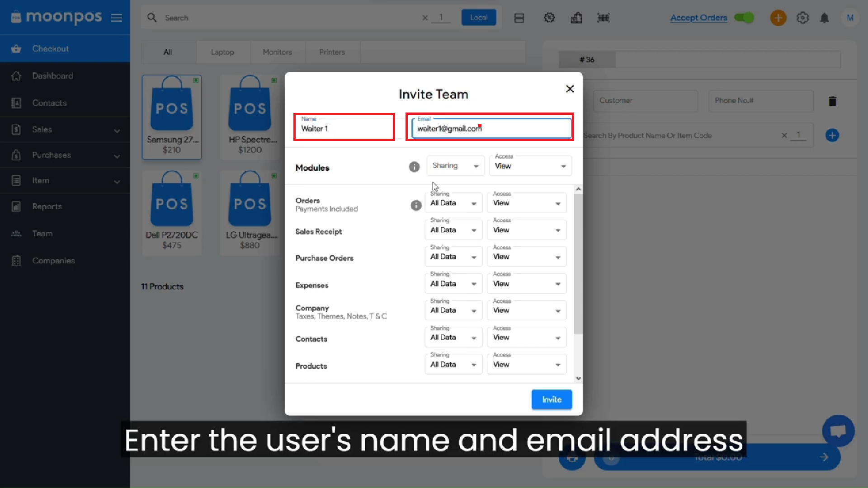Select the Dell P2720DC product card
Screen dimensions: 868x488
tap(172, 212)
